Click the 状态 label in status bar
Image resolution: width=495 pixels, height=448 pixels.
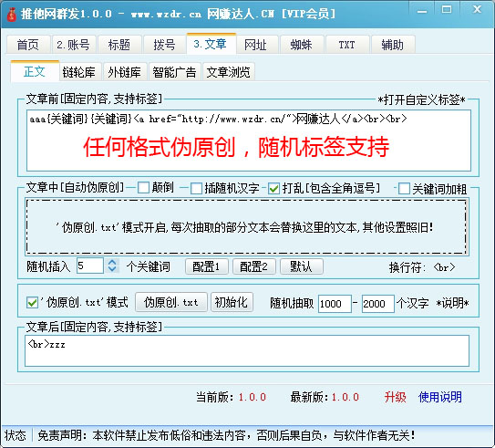coord(15,435)
